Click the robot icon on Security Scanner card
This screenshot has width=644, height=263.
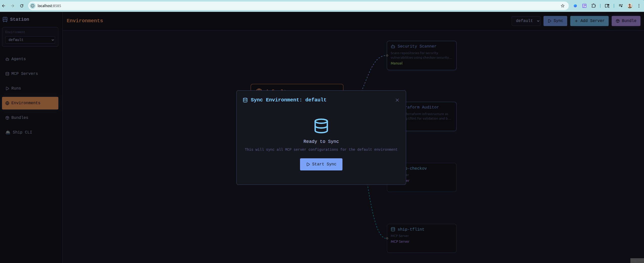pos(393,47)
